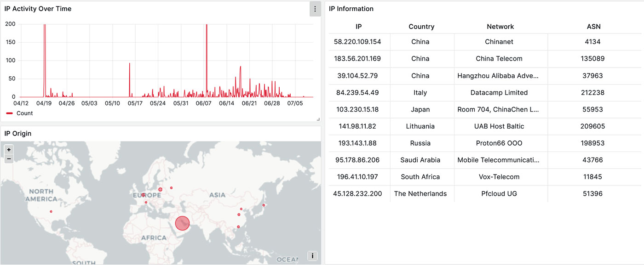Zoom out on the IP Origin map
644x265 pixels.
click(9, 159)
